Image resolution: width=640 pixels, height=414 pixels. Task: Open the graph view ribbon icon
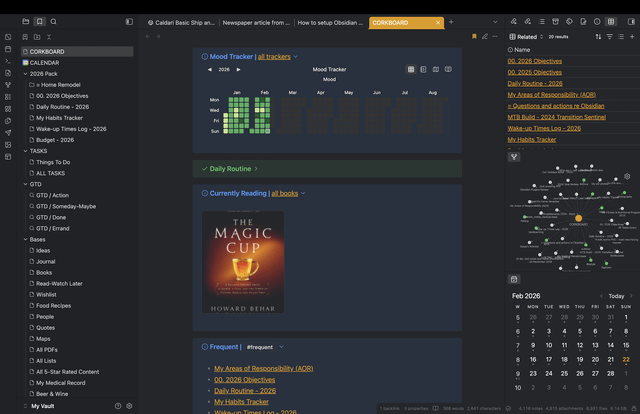coord(8,85)
